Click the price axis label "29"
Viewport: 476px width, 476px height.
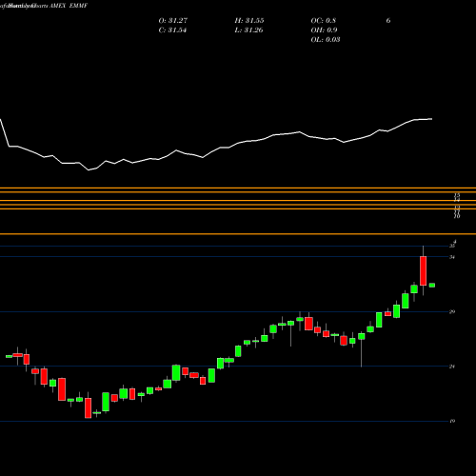(452, 311)
